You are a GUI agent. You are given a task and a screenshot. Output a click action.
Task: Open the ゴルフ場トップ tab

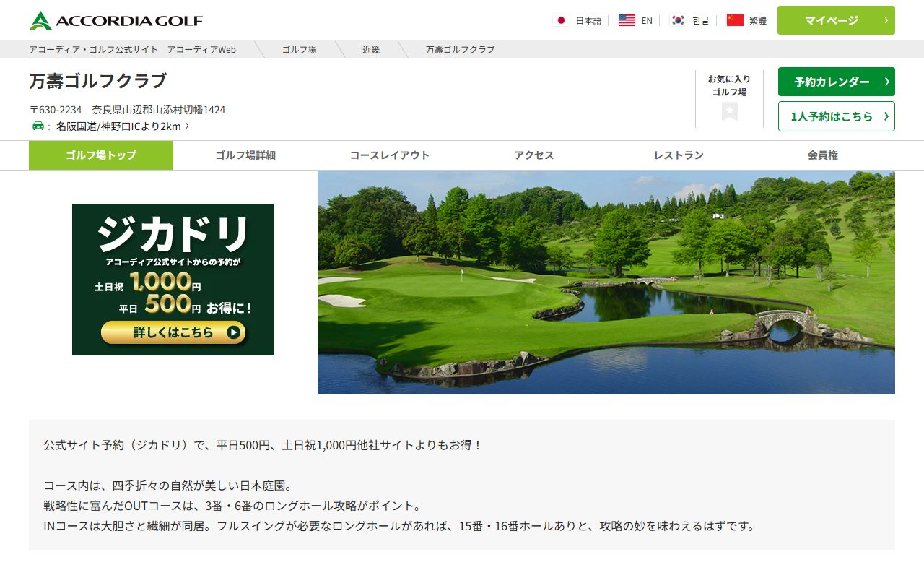click(x=101, y=155)
